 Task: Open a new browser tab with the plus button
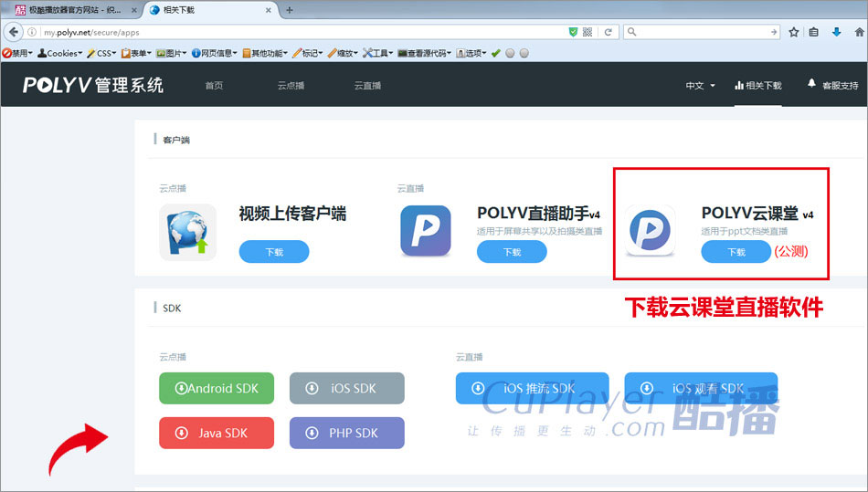point(290,10)
